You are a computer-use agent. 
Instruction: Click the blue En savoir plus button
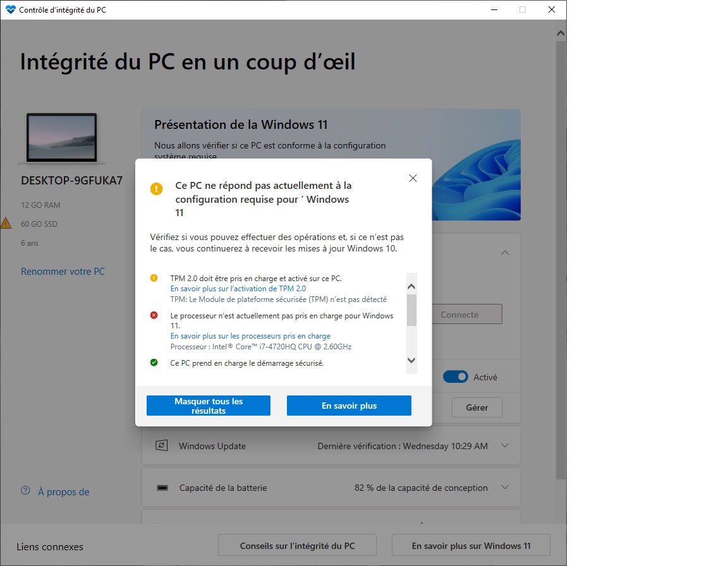click(x=349, y=406)
